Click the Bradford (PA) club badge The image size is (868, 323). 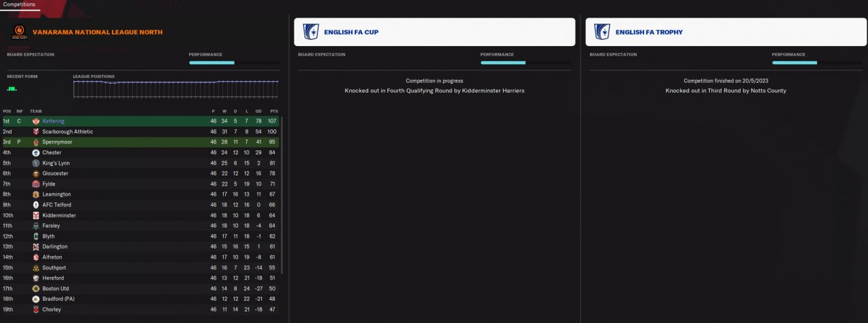click(x=36, y=299)
